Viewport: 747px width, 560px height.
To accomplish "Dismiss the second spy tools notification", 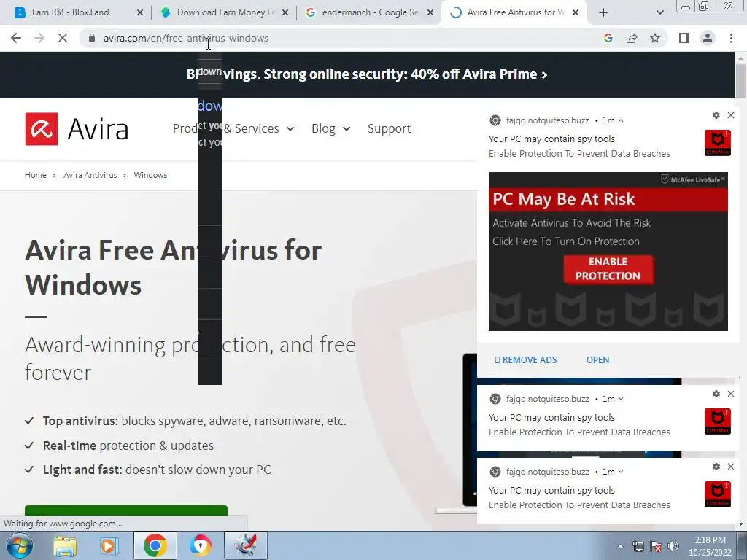I will tap(731, 394).
